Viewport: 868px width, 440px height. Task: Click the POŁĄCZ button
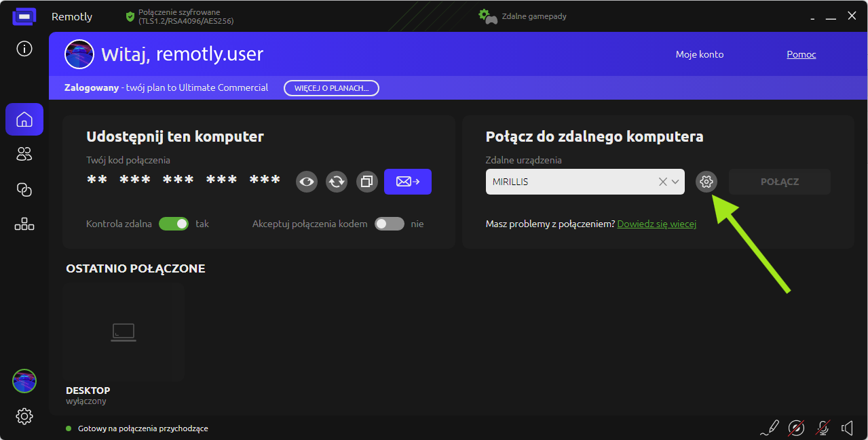point(780,182)
